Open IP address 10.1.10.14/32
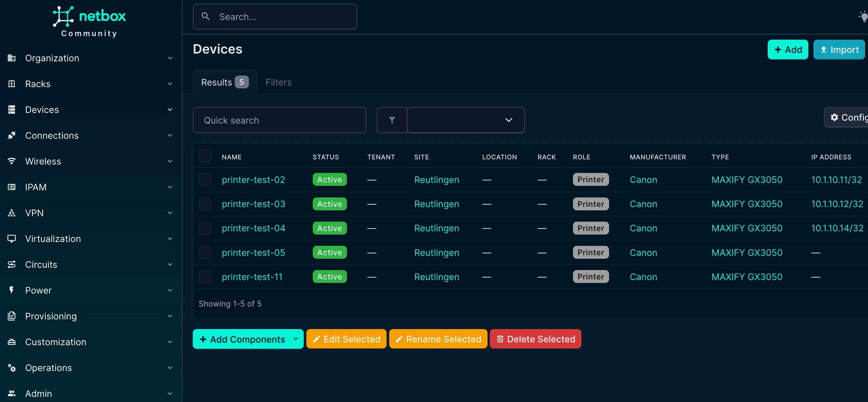 pos(837,228)
